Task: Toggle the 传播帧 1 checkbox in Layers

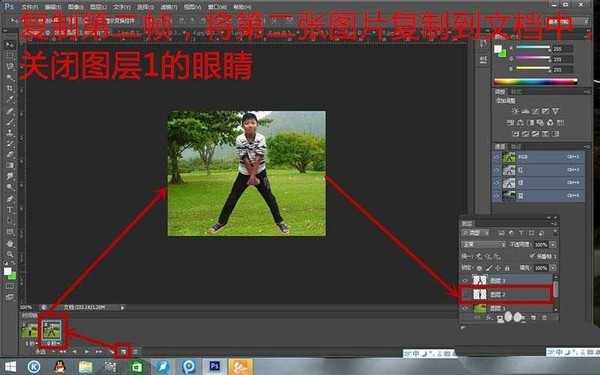Action: click(532, 256)
